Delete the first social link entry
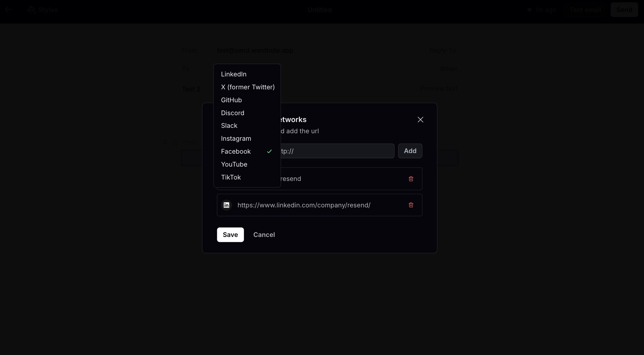Image resolution: width=644 pixels, height=355 pixels. coord(411,179)
